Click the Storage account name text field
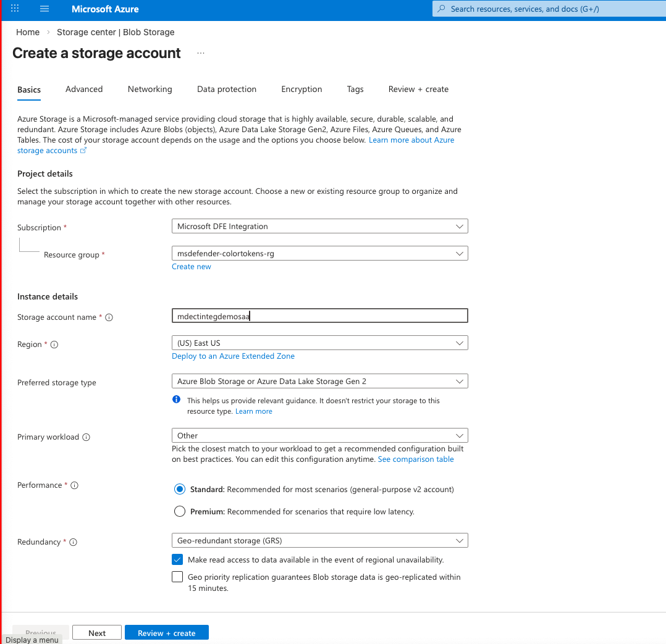666x644 pixels. point(319,316)
